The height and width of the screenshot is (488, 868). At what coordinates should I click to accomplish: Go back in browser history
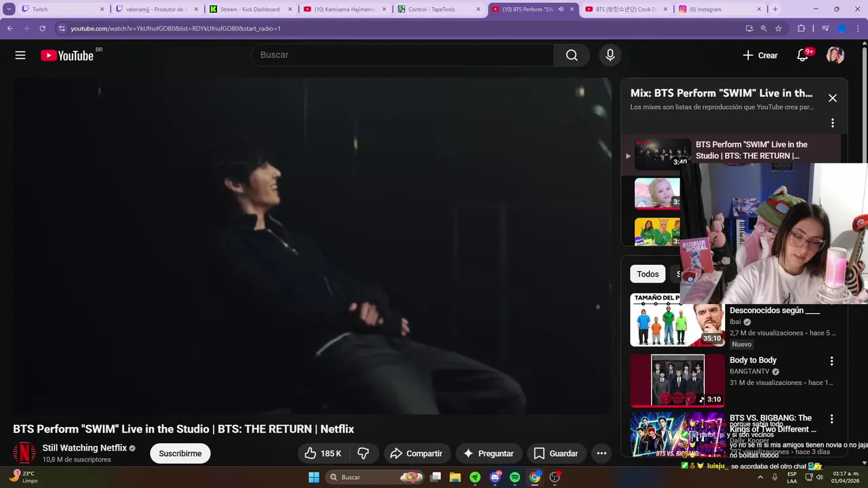coord(9,28)
